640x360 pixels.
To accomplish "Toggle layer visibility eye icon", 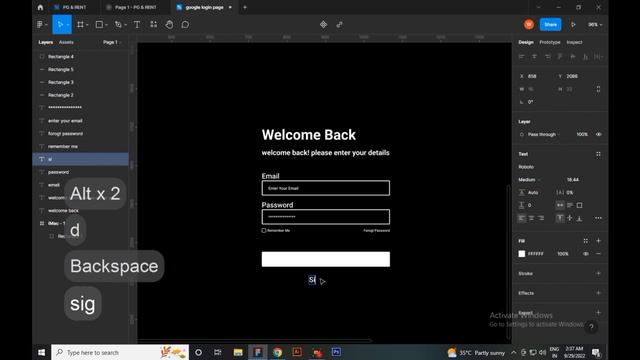I will point(598,134).
